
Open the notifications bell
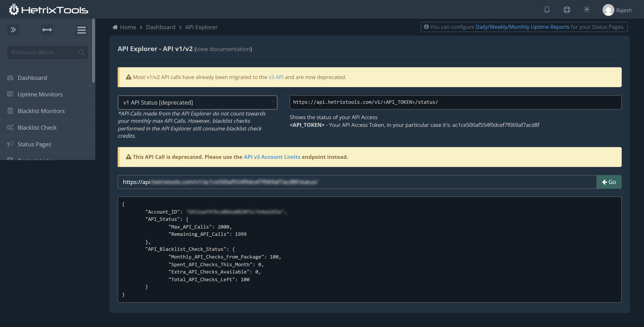[547, 10]
